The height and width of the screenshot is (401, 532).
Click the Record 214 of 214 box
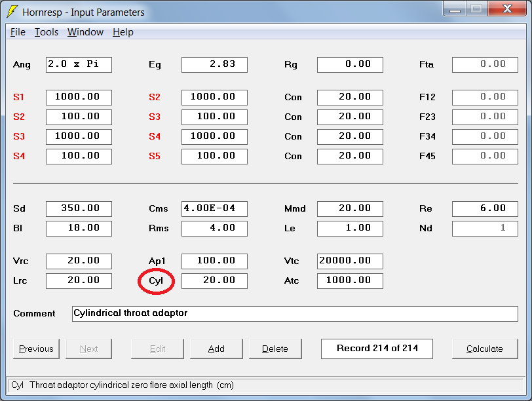point(377,349)
